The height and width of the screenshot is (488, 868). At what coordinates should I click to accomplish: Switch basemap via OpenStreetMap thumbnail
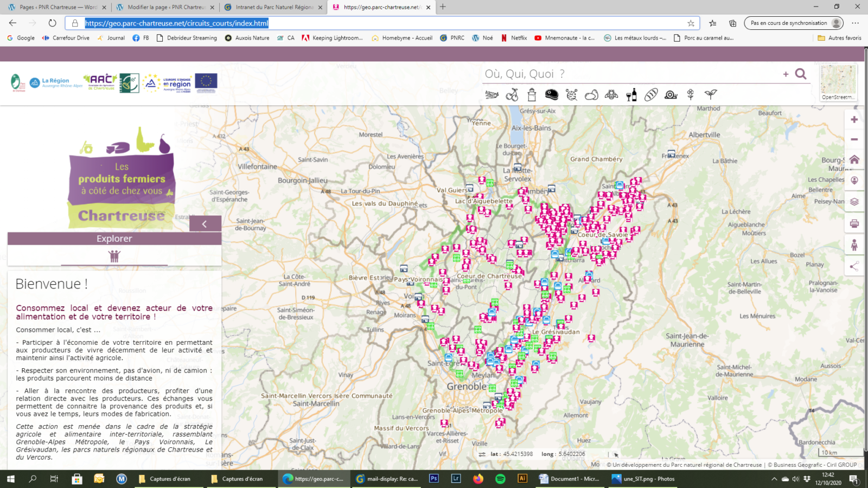[838, 82]
